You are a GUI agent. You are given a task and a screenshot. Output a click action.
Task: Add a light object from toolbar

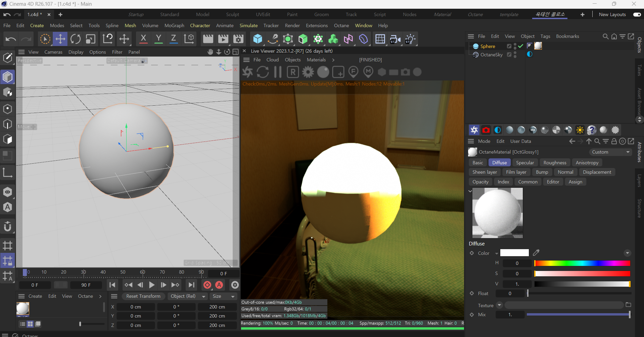point(410,39)
